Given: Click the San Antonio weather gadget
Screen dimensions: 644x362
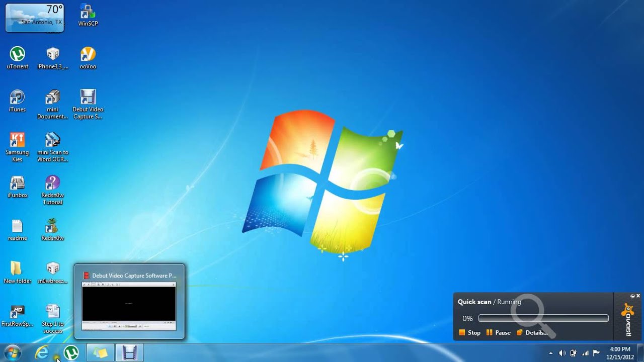Looking at the screenshot, I should click(x=35, y=17).
